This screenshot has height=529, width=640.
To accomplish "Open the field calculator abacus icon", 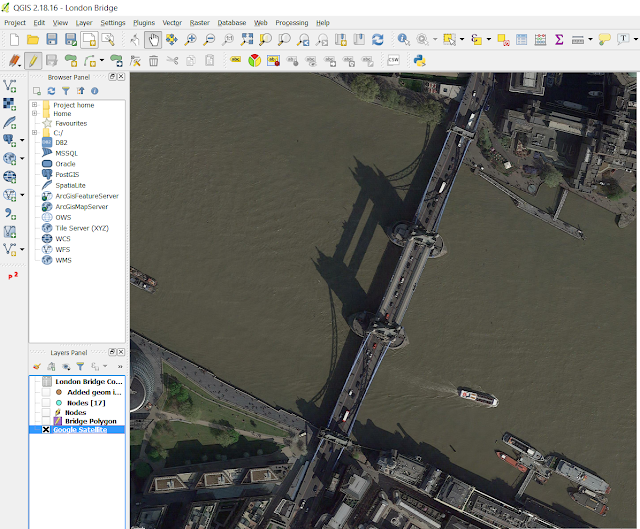I will click(x=539, y=40).
